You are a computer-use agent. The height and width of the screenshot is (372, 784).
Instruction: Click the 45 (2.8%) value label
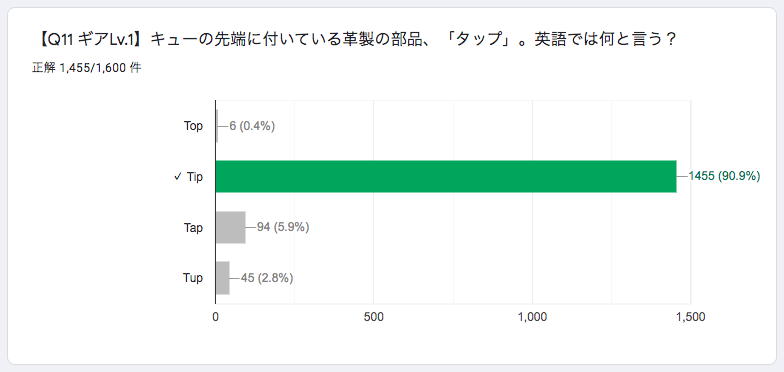point(267,278)
